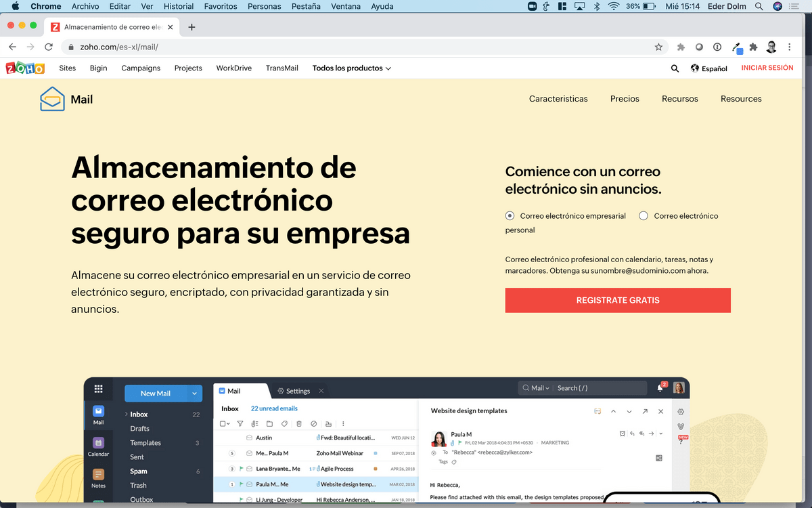Open the popout arrow icon for the email

click(645, 411)
